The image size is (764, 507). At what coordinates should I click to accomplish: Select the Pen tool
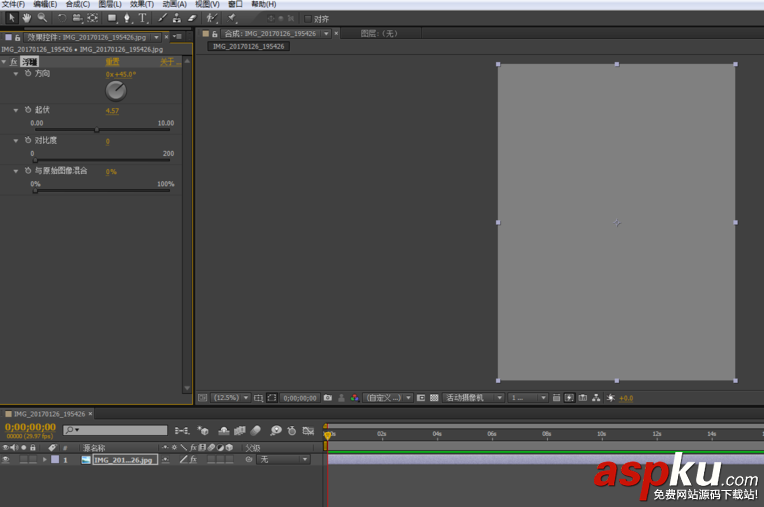tap(128, 18)
